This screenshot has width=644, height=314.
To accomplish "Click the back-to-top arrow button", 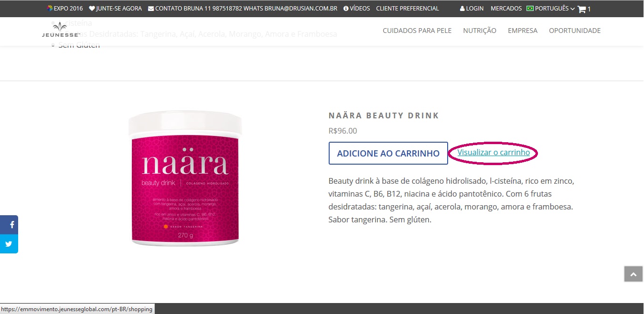I will 633,274.
